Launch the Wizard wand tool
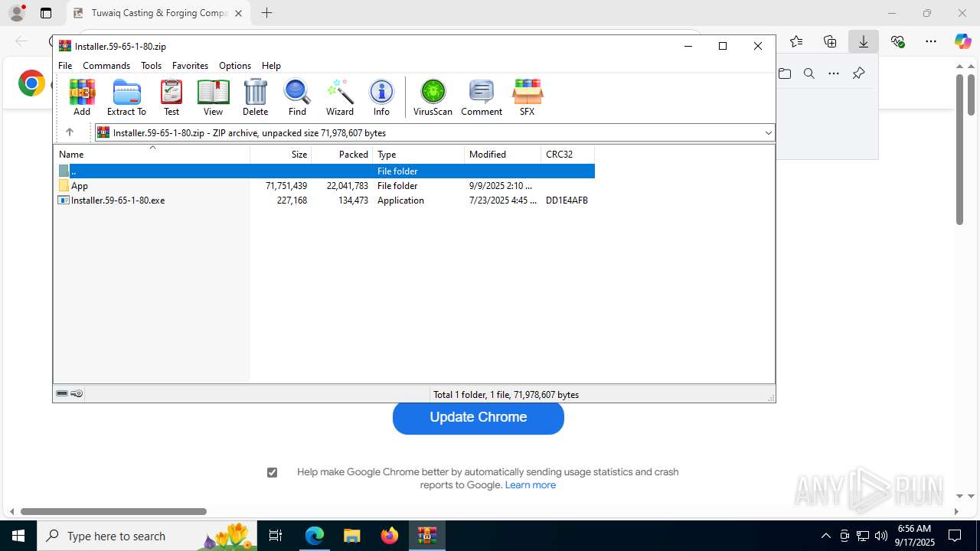 pos(340,97)
